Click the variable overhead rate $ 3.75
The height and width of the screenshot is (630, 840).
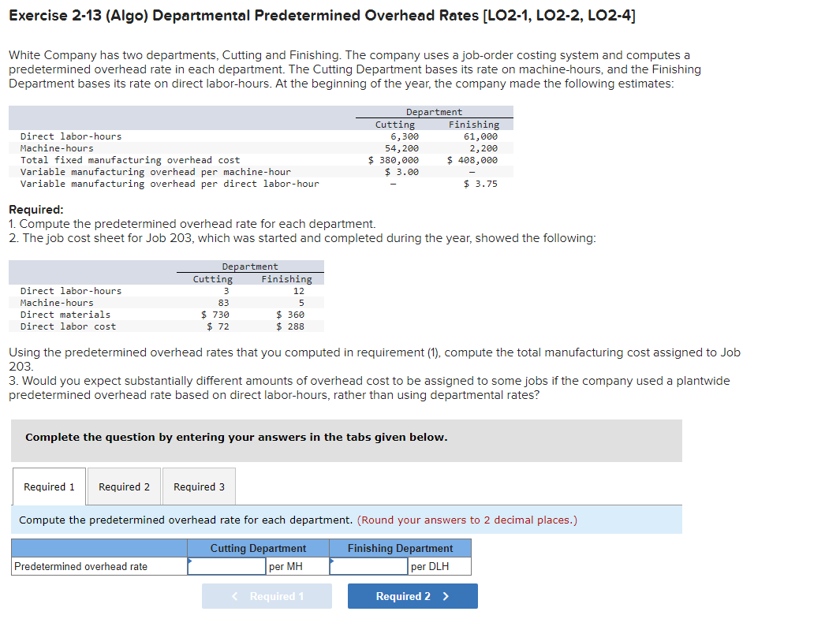480,184
